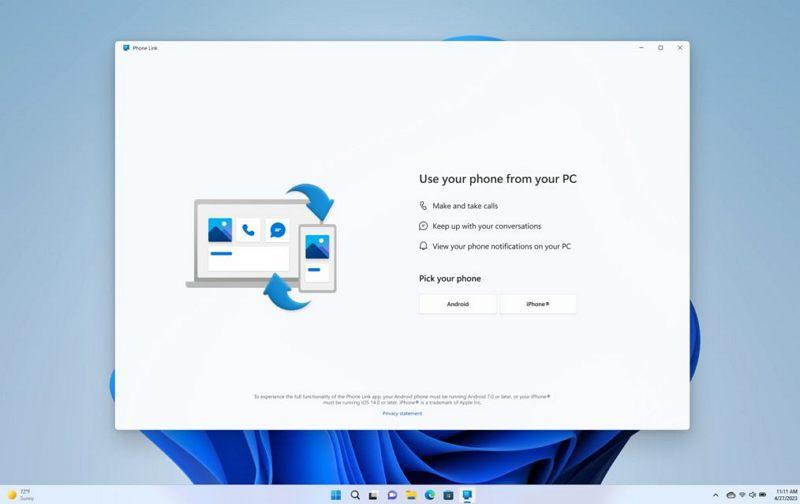
Task: Click the 'Use your phone from your PC' heading
Action: (497, 179)
